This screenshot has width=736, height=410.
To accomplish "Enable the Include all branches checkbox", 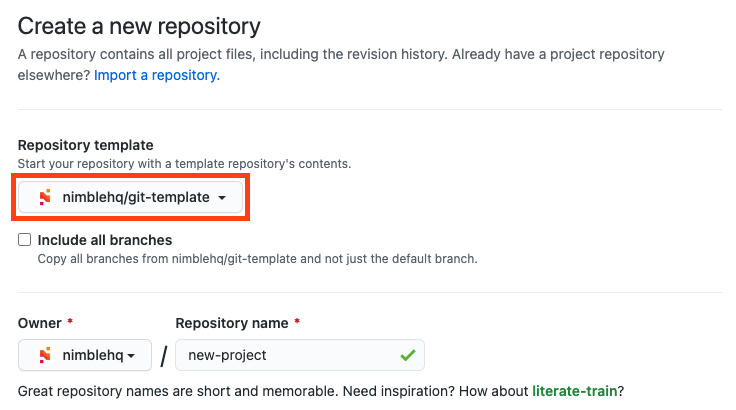I will click(24, 241).
